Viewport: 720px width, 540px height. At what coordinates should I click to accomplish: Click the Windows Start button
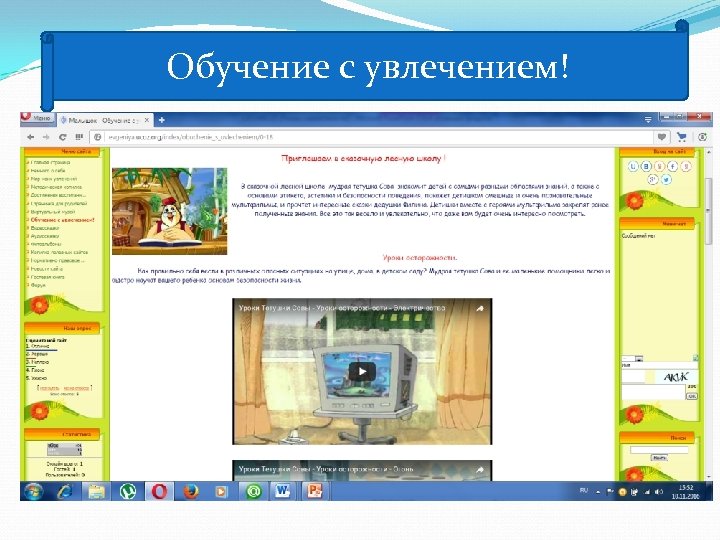tap(33, 491)
